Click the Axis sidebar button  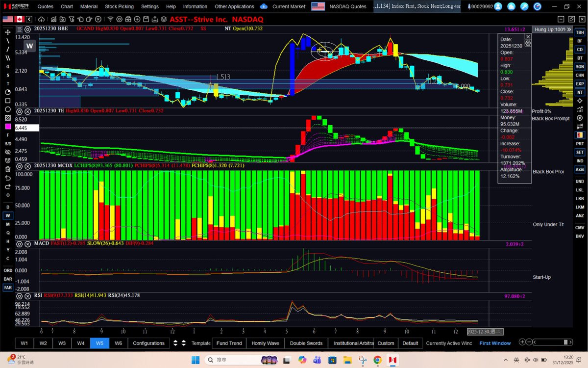click(x=580, y=169)
